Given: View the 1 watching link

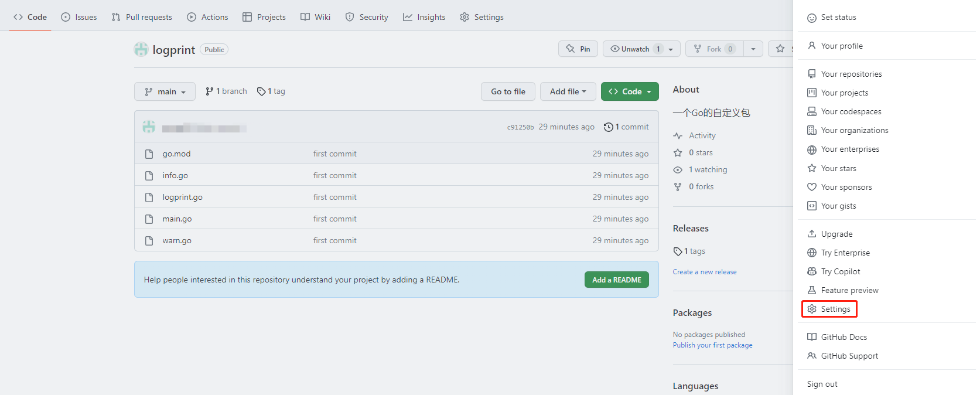Looking at the screenshot, I should click(x=700, y=169).
